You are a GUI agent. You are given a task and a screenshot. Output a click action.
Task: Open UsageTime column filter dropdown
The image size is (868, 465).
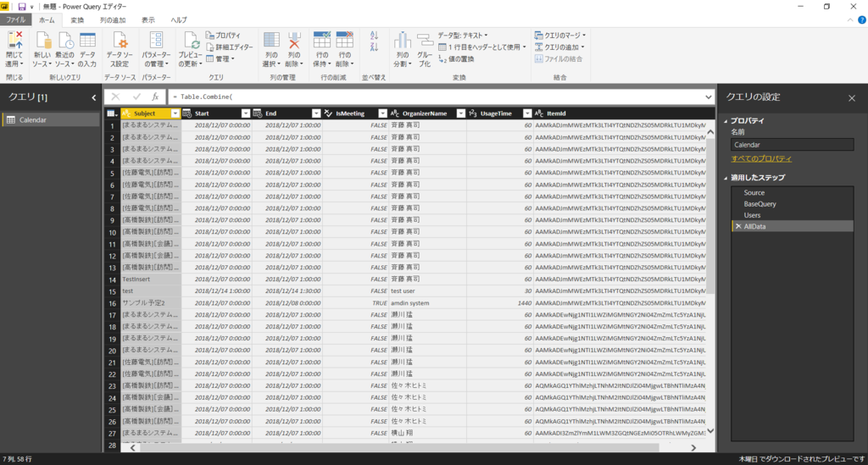point(527,113)
